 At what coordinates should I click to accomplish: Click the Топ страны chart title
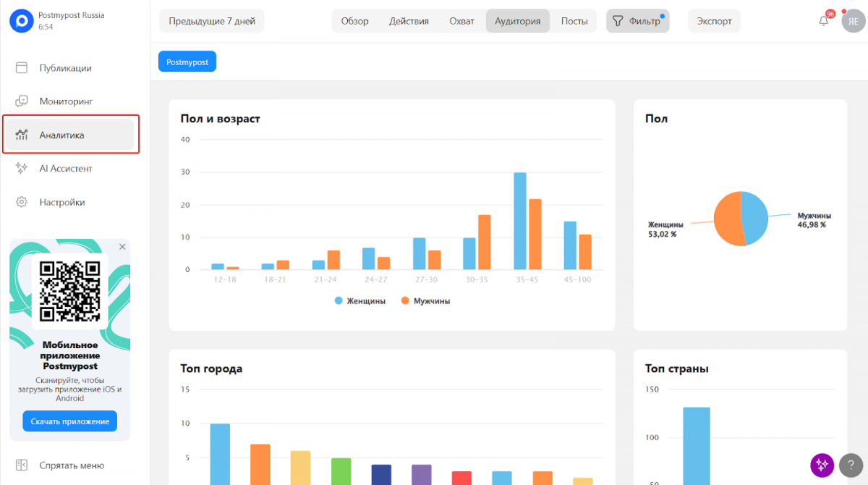(677, 368)
